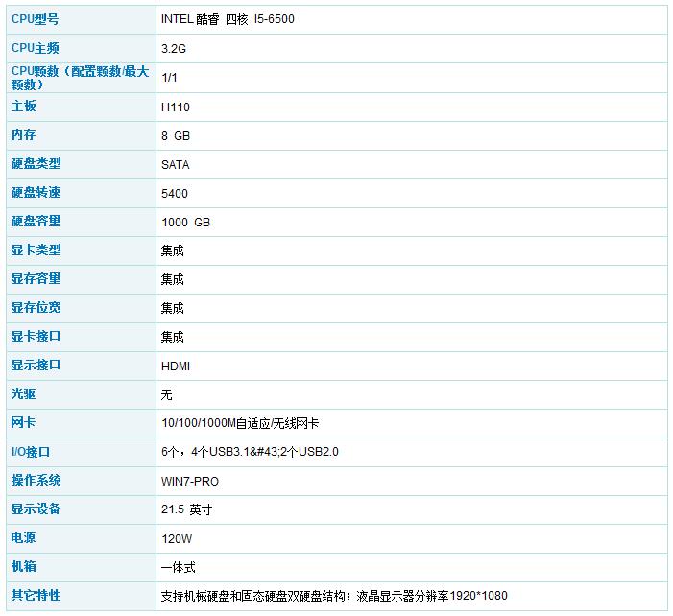The width and height of the screenshot is (673, 616).
Task: Click the CPU型号 row label
Action: [36, 19]
